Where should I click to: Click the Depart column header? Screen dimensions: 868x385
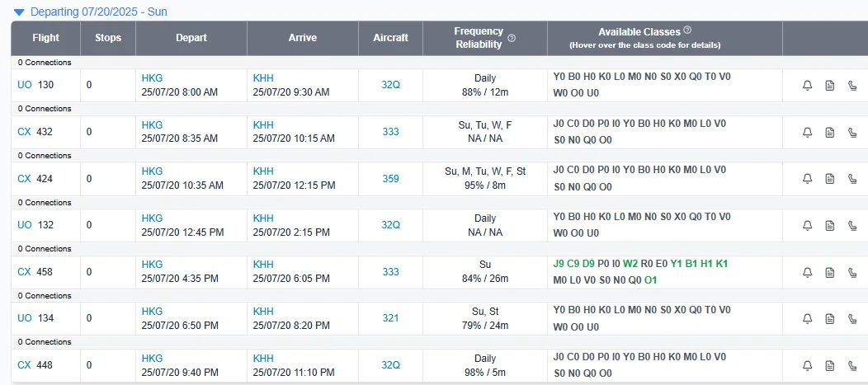tap(191, 38)
